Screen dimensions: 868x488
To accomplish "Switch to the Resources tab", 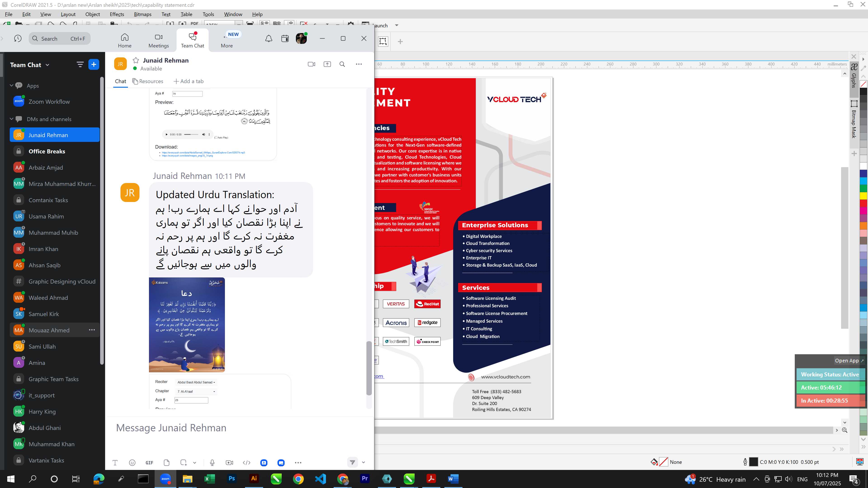I will pyautogui.click(x=148, y=81).
